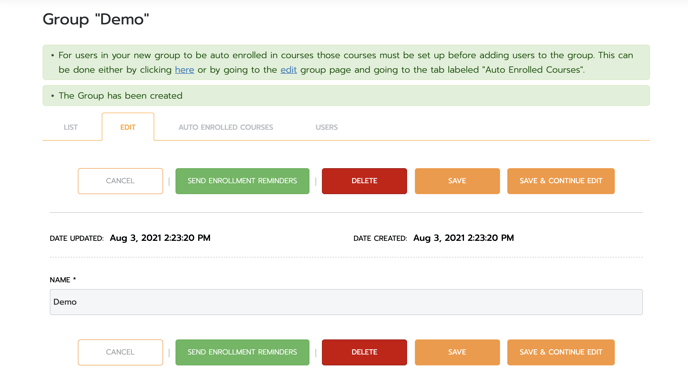Switch to Auto Enrolled Courses tab

226,127
